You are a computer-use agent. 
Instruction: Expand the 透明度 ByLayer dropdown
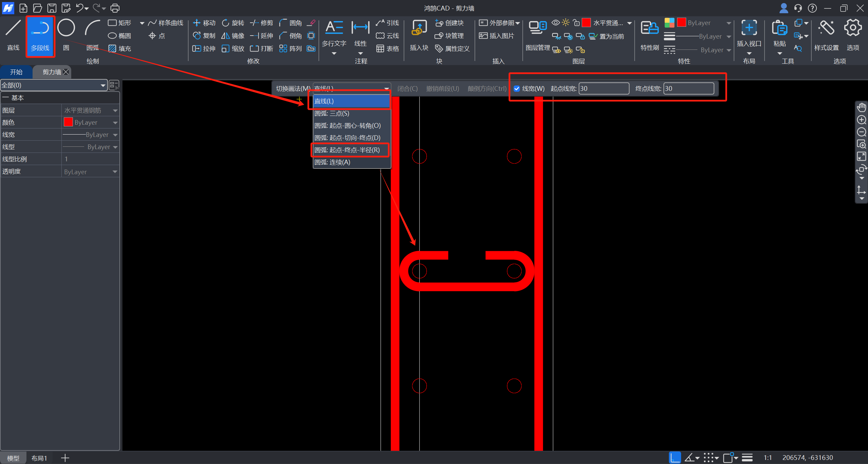pos(115,172)
